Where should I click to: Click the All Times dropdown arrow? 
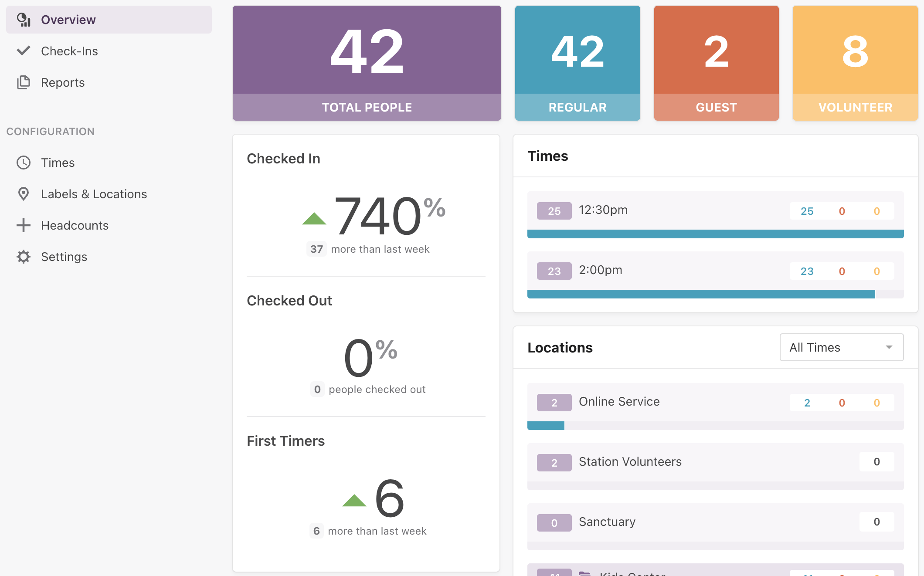[889, 347]
